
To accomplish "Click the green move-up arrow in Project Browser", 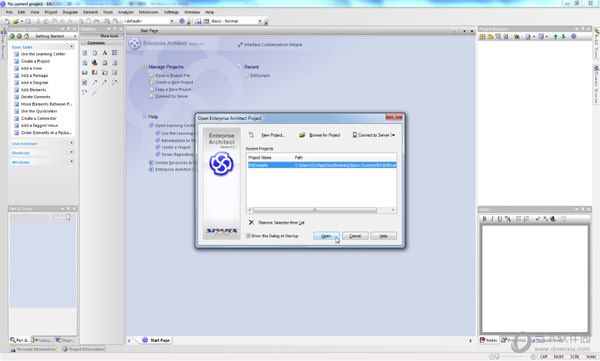I will 555,36.
